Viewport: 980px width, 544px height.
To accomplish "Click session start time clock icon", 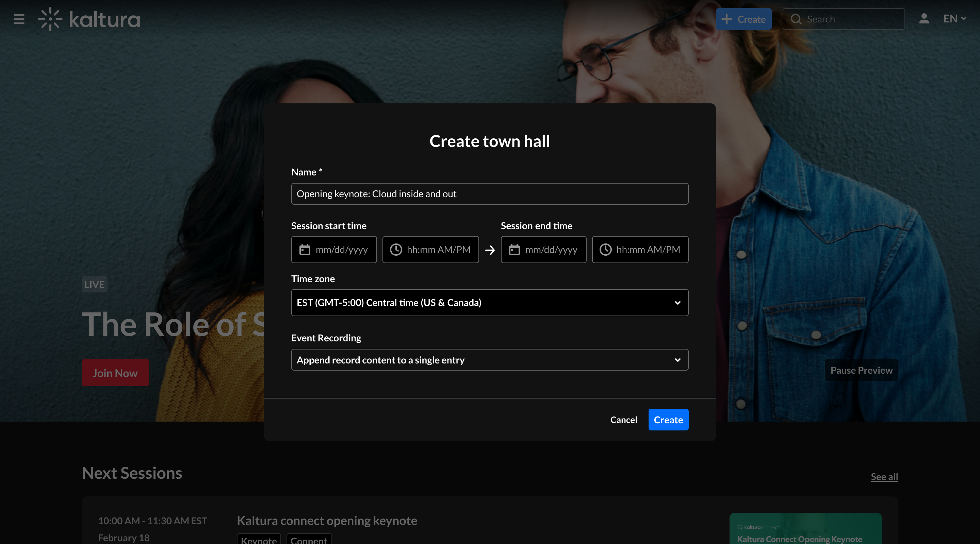I will pyautogui.click(x=396, y=250).
